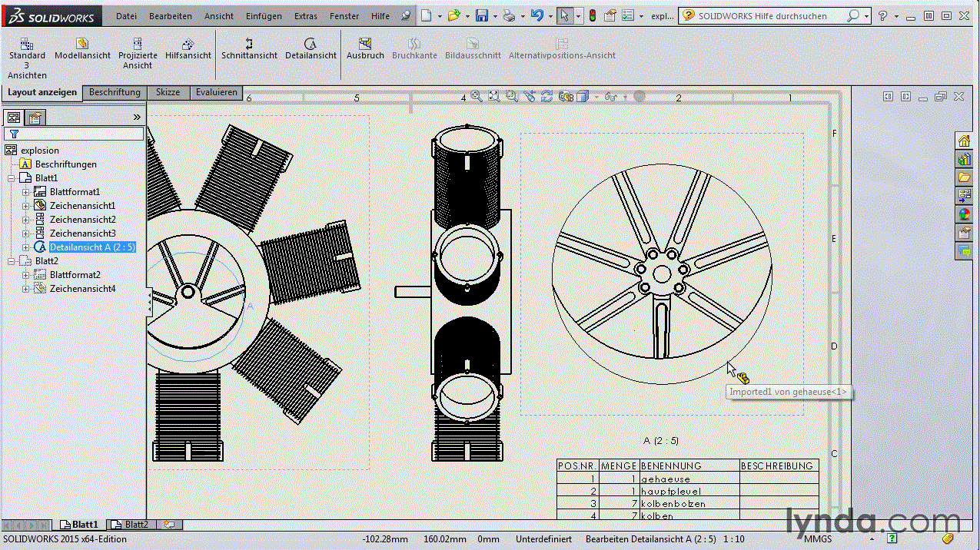Open the Save dropdown arrow
This screenshot has width=980, height=550.
coord(495,15)
